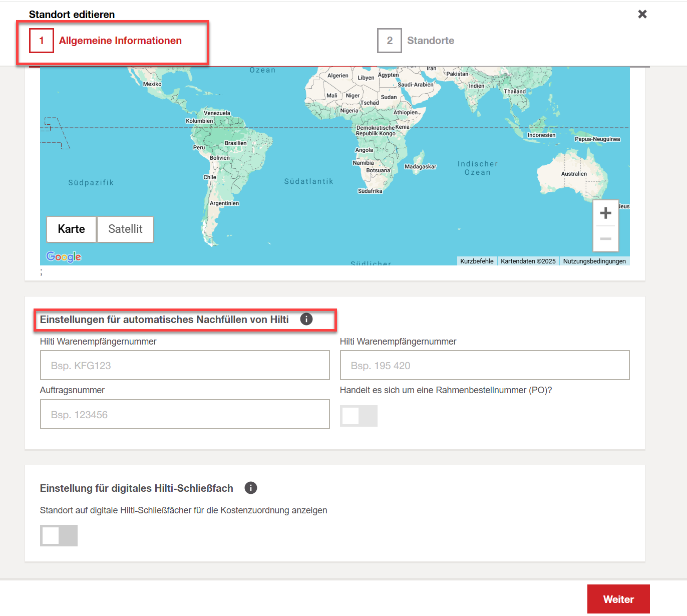Zoom in the map with plus button
The width and height of the screenshot is (687, 616).
(605, 213)
